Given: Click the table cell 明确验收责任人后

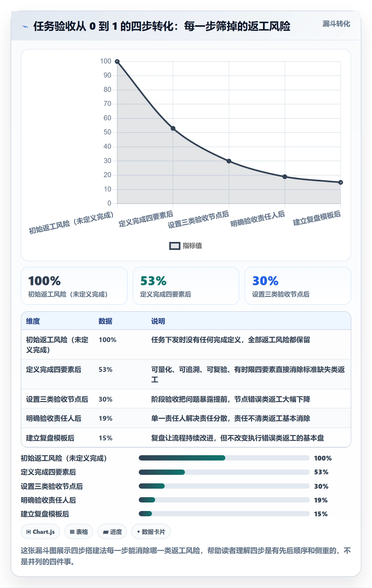Looking at the screenshot, I should pos(54,419).
